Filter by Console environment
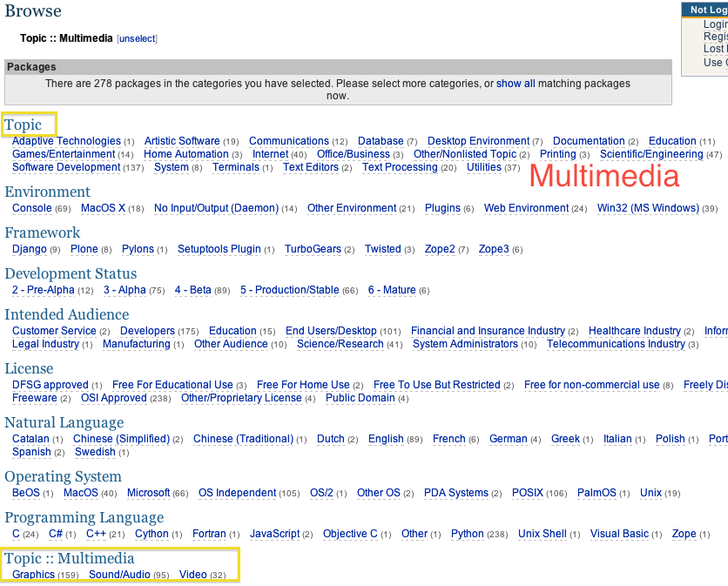 pos(32,208)
